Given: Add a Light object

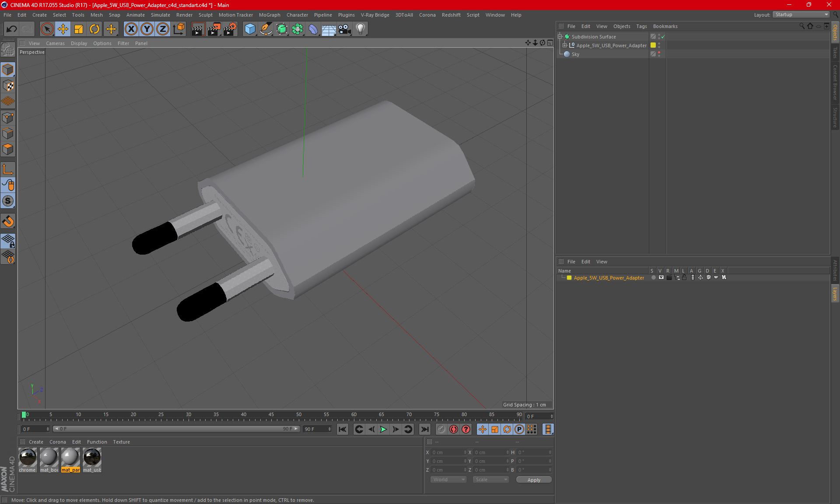Looking at the screenshot, I should click(360, 29).
